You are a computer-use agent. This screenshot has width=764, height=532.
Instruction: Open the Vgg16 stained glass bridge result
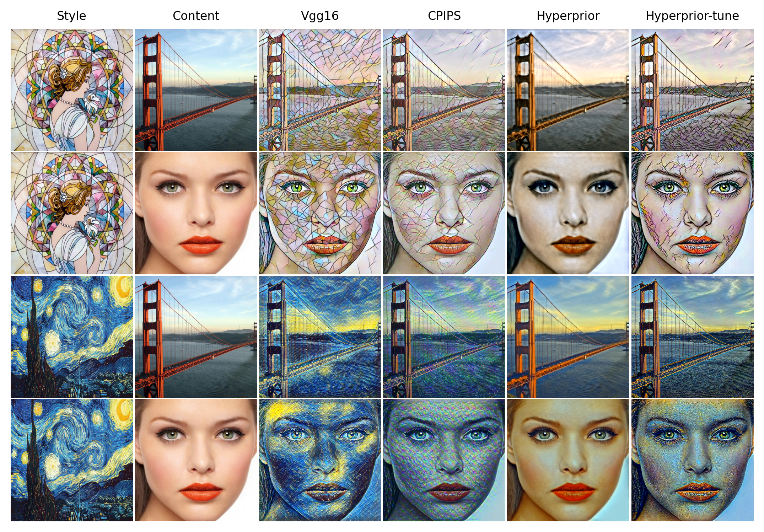pyautogui.click(x=320, y=90)
